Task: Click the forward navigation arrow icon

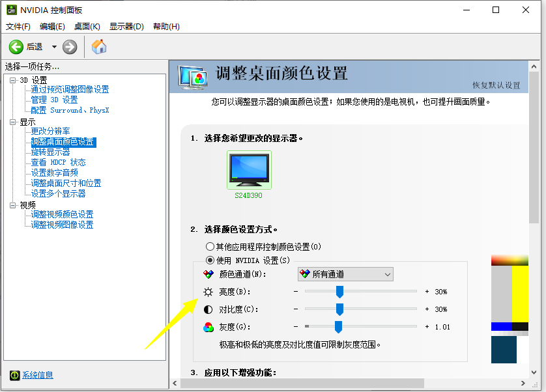Action: 68,46
